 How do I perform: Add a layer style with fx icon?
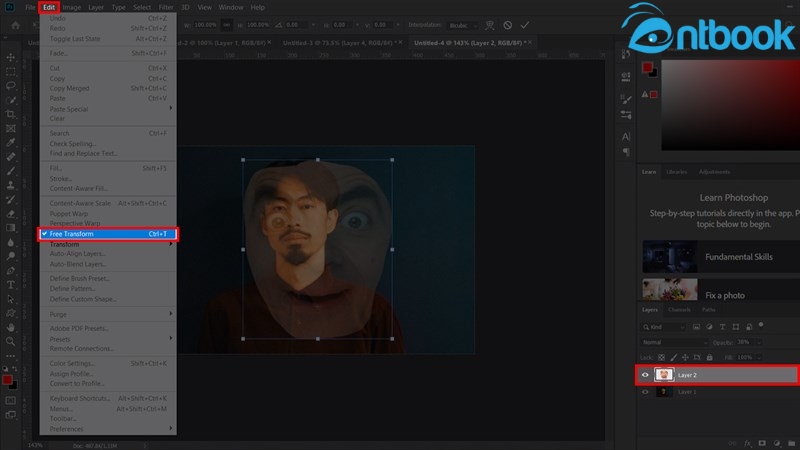pyautogui.click(x=747, y=443)
